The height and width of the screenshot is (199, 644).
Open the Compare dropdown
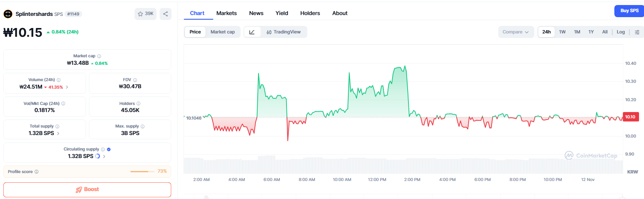coord(515,32)
